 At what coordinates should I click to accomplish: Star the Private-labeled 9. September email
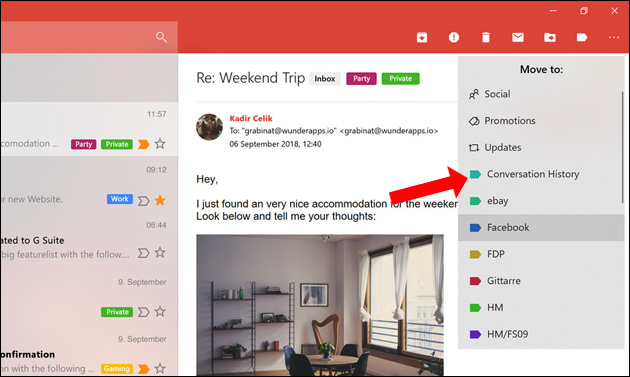point(160,311)
